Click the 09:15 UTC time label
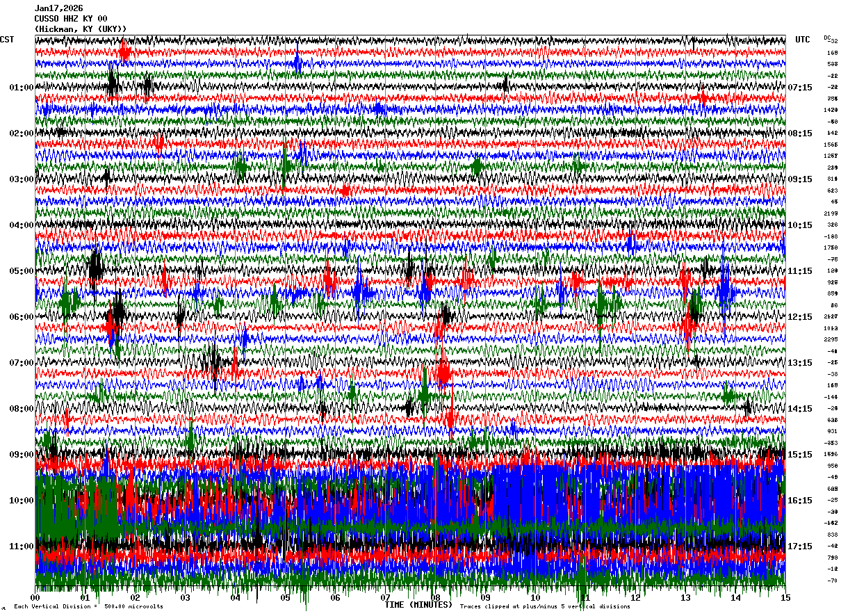This screenshot has height=616, width=841. click(x=801, y=179)
